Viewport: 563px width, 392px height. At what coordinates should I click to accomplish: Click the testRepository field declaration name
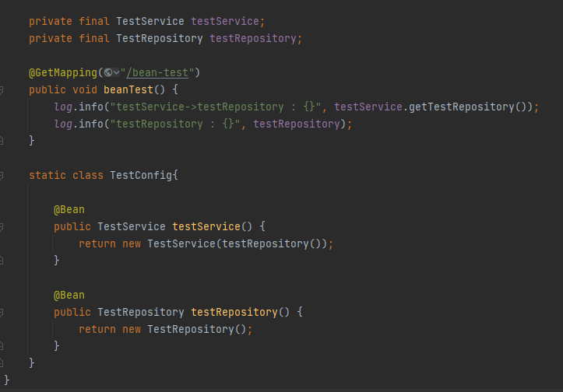(253, 38)
